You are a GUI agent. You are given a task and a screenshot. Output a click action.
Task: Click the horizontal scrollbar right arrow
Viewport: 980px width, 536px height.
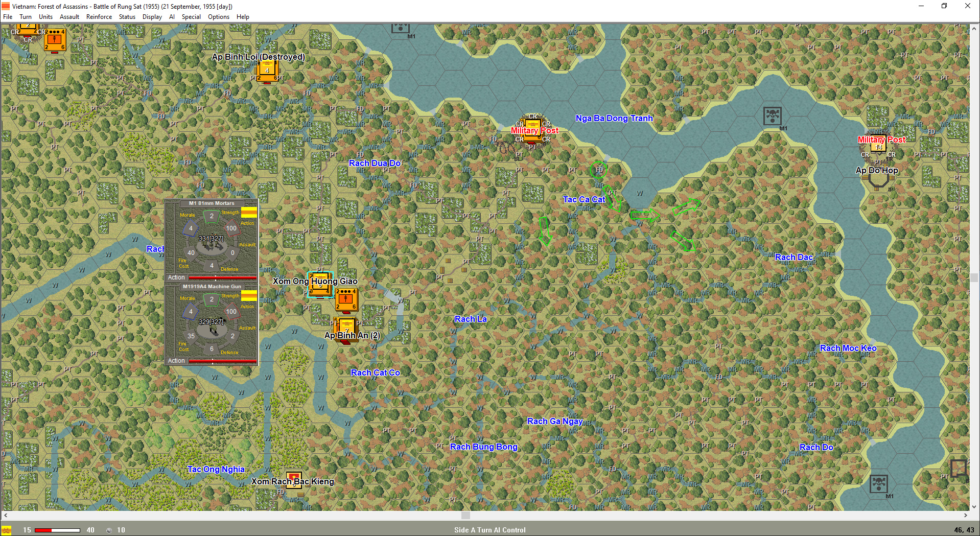point(966,516)
